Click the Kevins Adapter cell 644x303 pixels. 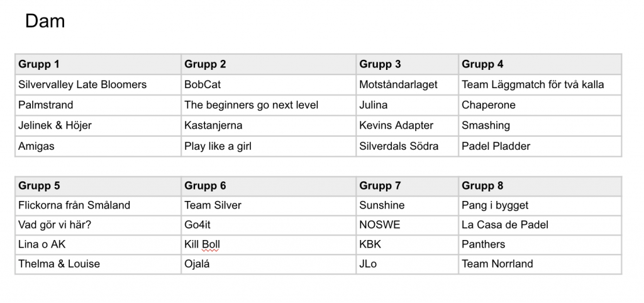tap(408, 126)
